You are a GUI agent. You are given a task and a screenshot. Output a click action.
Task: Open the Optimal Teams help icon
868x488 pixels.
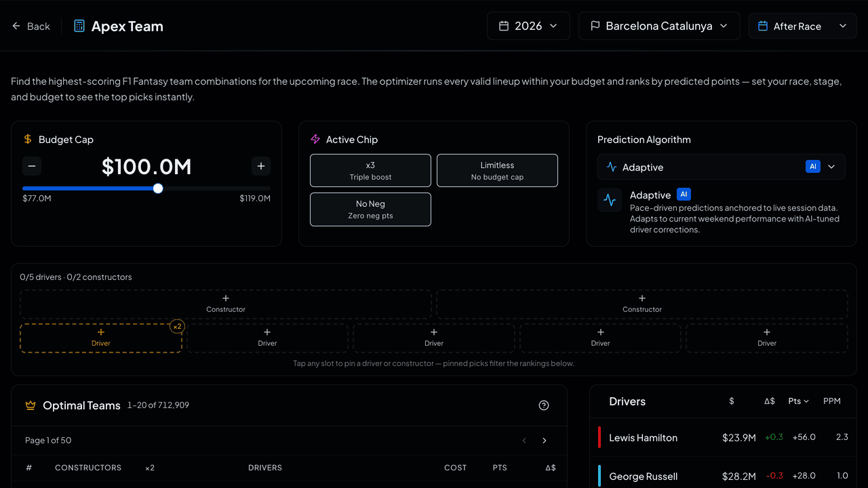click(x=544, y=405)
